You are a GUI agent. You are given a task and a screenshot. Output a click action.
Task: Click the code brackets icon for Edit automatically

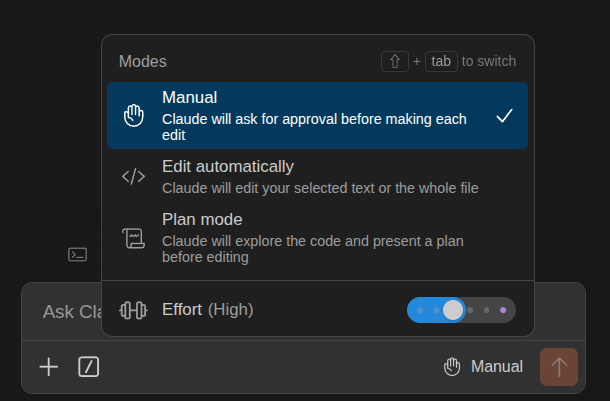coord(133,177)
